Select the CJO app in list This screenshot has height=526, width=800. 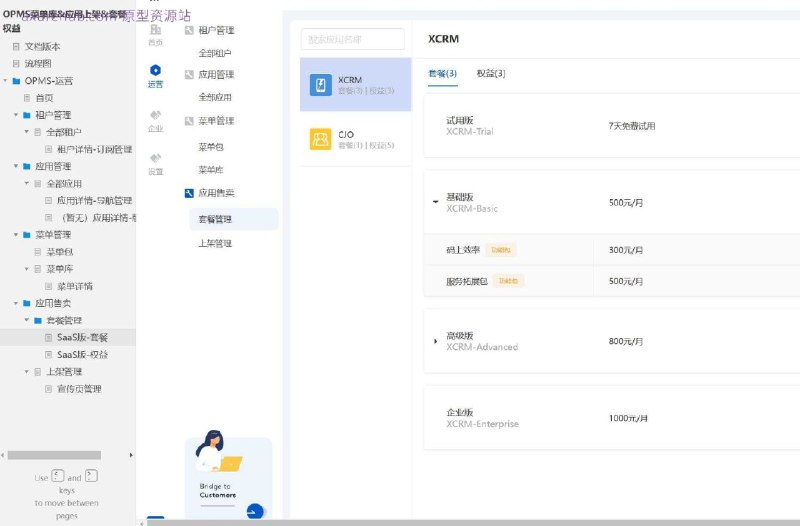coord(356,139)
